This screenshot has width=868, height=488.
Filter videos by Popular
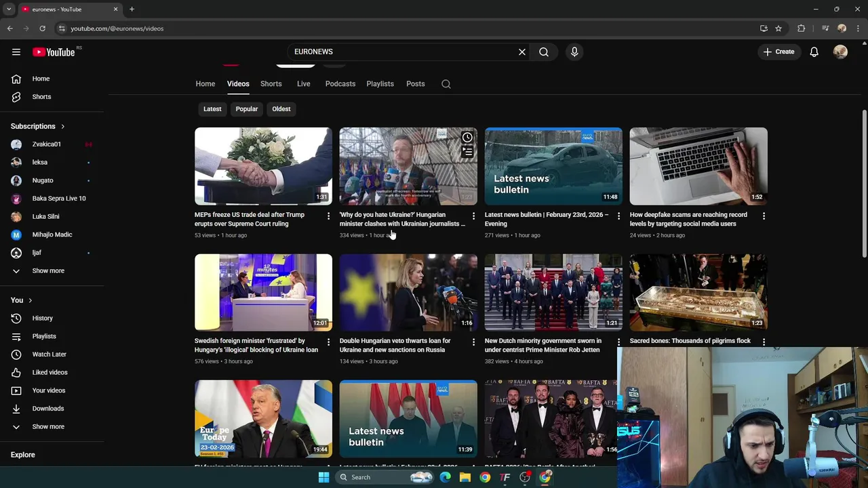[247, 109]
